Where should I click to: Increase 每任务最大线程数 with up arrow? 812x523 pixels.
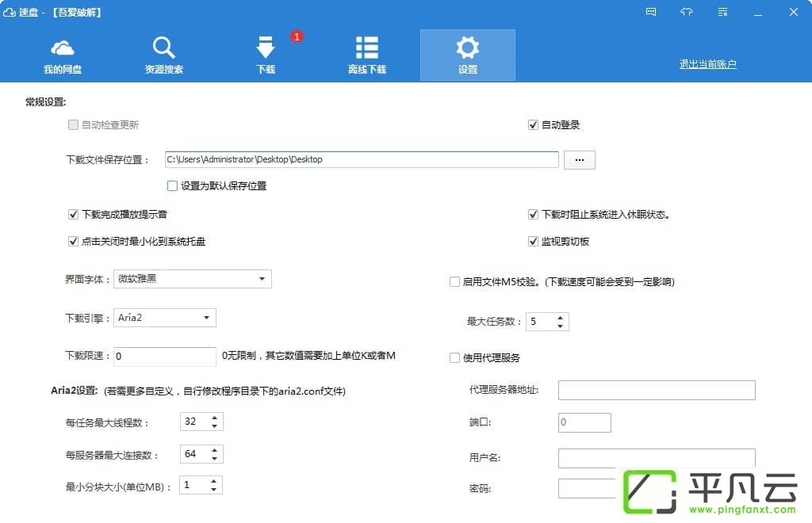tap(214, 418)
